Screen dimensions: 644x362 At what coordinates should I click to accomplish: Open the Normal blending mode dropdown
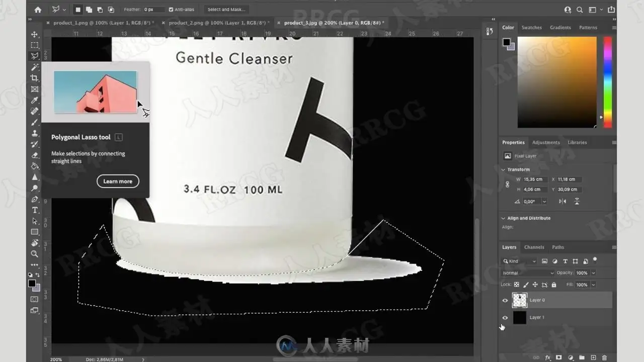pyautogui.click(x=527, y=273)
